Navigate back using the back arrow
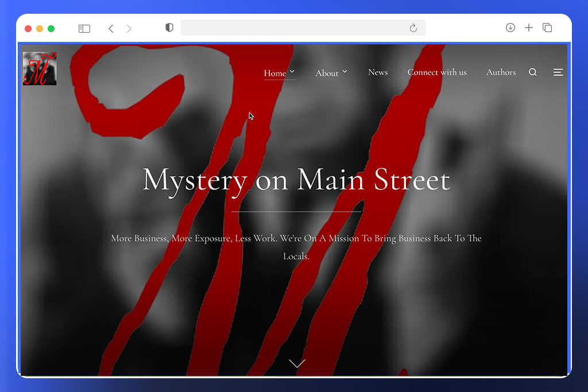The image size is (588, 392). click(x=110, y=28)
